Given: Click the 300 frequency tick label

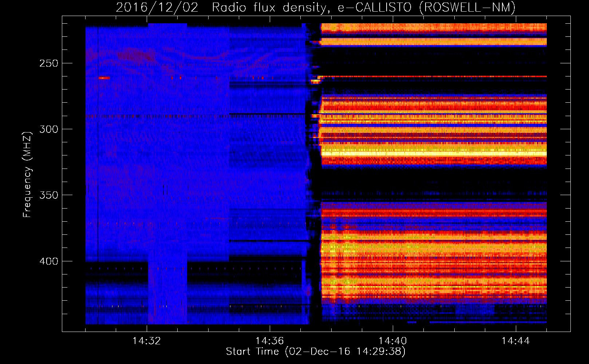Looking at the screenshot, I should point(49,129).
